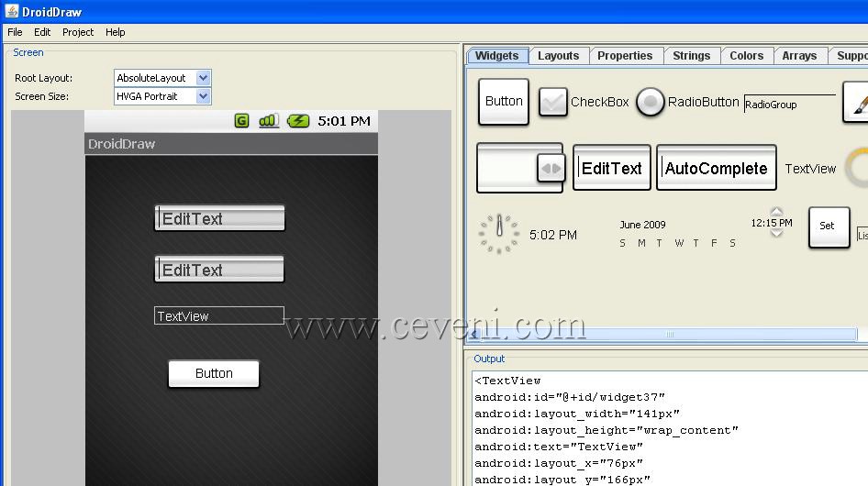Image resolution: width=868 pixels, height=486 pixels.
Task: Open the Edit menu
Action: tap(42, 32)
